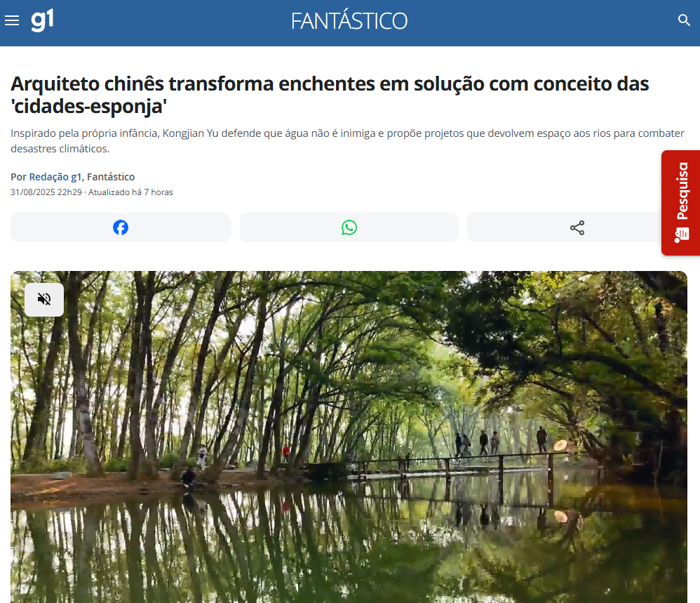Play the forest lake video
700x603 pixels.
[x=349, y=437]
